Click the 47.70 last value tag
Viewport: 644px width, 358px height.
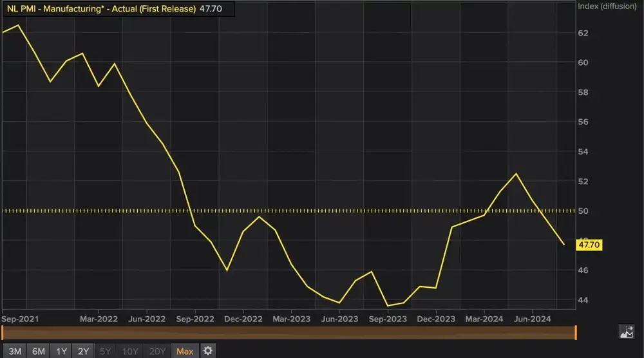pyautogui.click(x=589, y=245)
